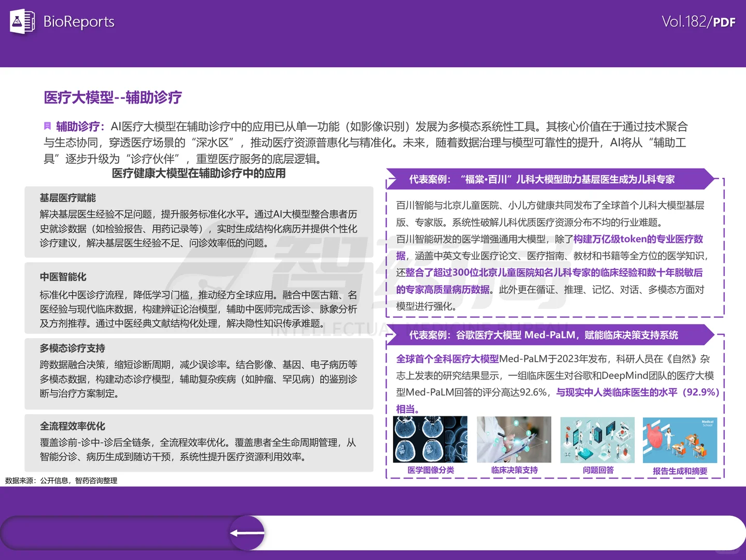746x560 pixels.
Task: Click the 临床决策支持 tablet icon
Action: pyautogui.click(x=513, y=439)
